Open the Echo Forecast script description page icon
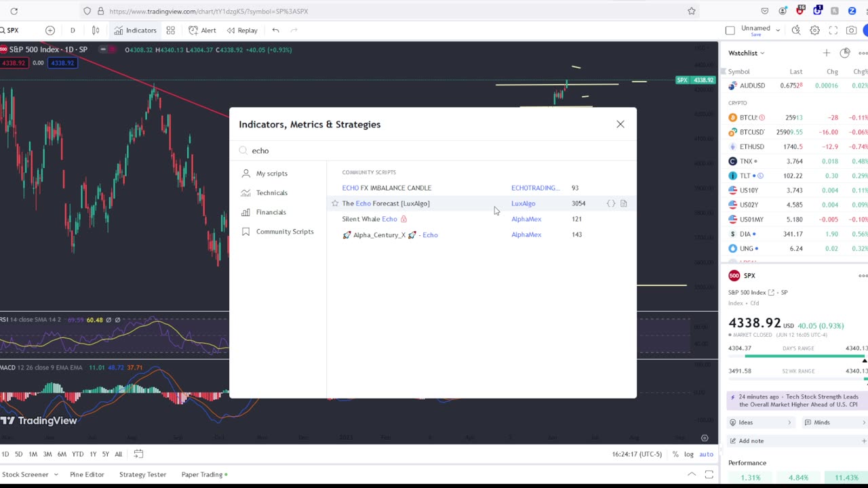The image size is (868, 488). click(x=624, y=203)
